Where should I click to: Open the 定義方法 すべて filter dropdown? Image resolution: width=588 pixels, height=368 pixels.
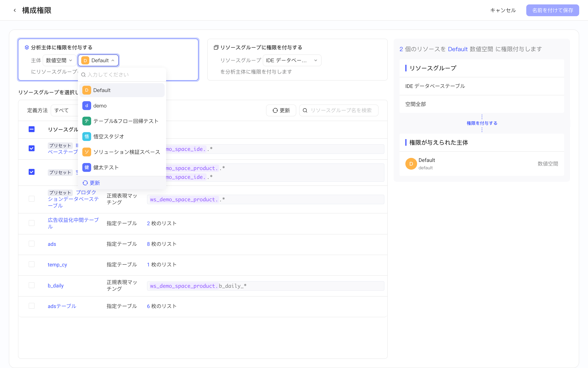64,111
